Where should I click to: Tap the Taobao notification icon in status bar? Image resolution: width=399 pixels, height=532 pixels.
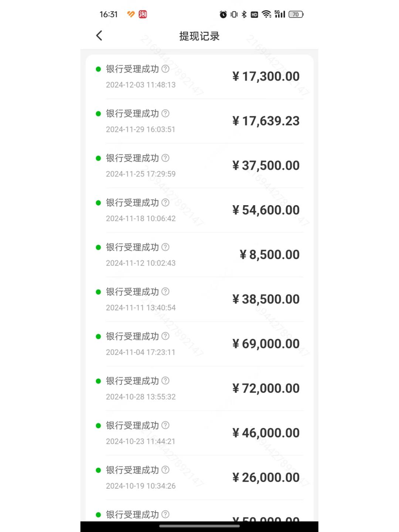click(143, 14)
